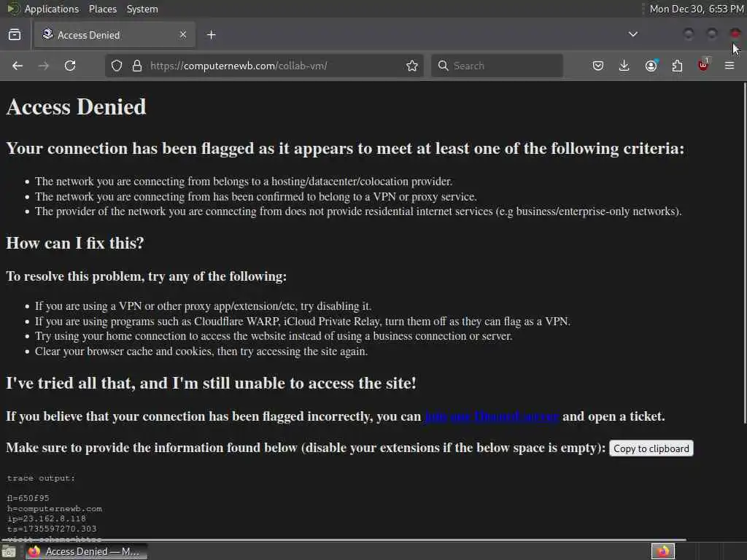Select Access Denied window in taskbar
Screen dimensions: 747x560
pos(87,551)
